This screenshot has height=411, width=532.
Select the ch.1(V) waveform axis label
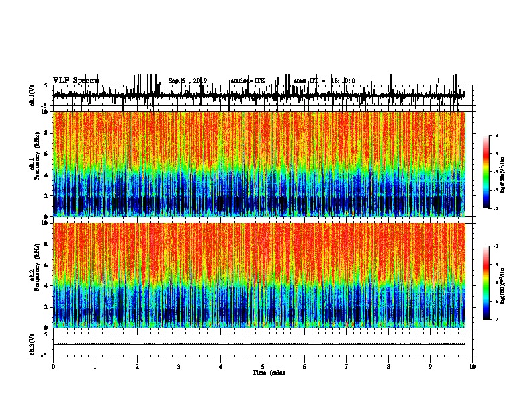point(32,95)
